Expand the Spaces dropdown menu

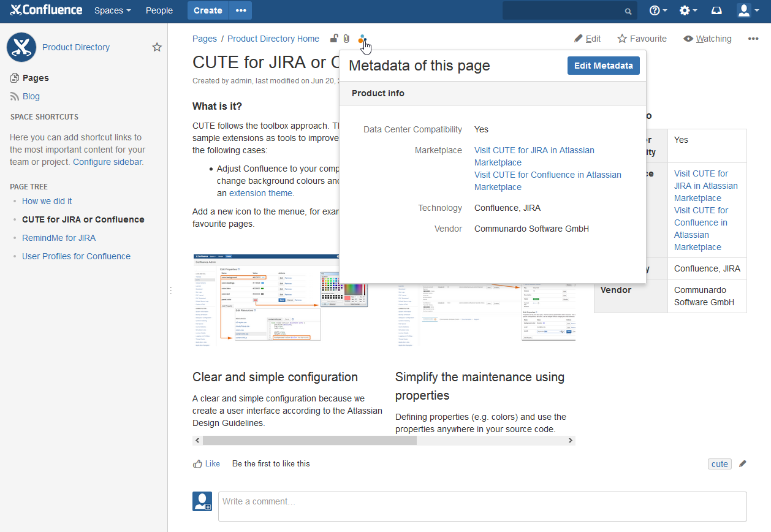[x=112, y=10]
